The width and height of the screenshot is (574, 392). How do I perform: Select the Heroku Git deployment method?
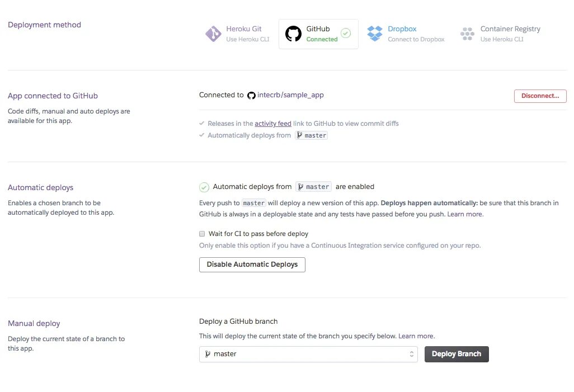(x=243, y=34)
